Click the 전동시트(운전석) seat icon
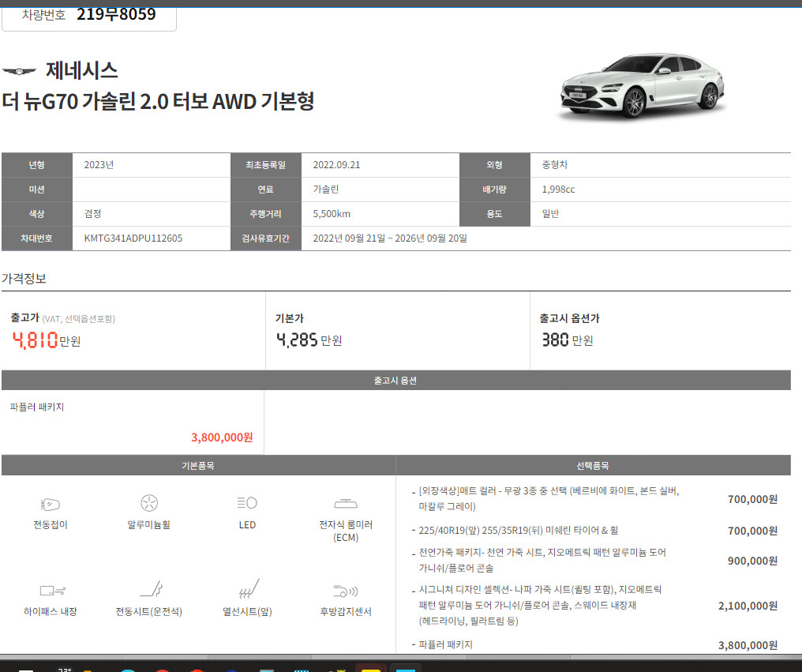The height and width of the screenshot is (672, 802). (152, 589)
